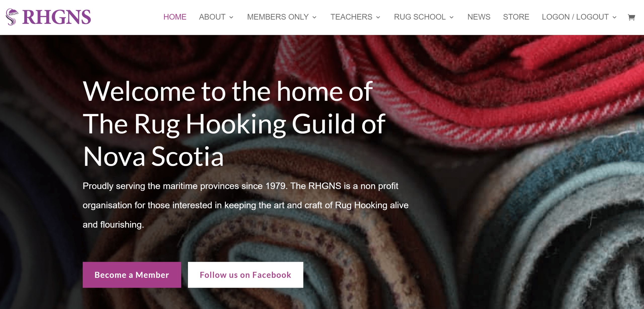Screen dimensions: 644x309
Task: Select the MEMBERS ONLY menu label
Action: pos(278,17)
